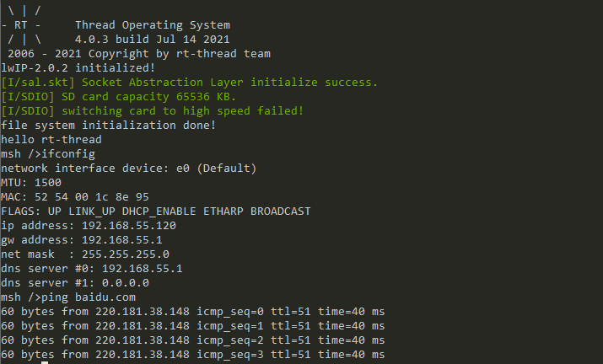This screenshot has width=603, height=364.
Task: Click the ip address 192.168.55.120 text
Action: (x=89, y=226)
